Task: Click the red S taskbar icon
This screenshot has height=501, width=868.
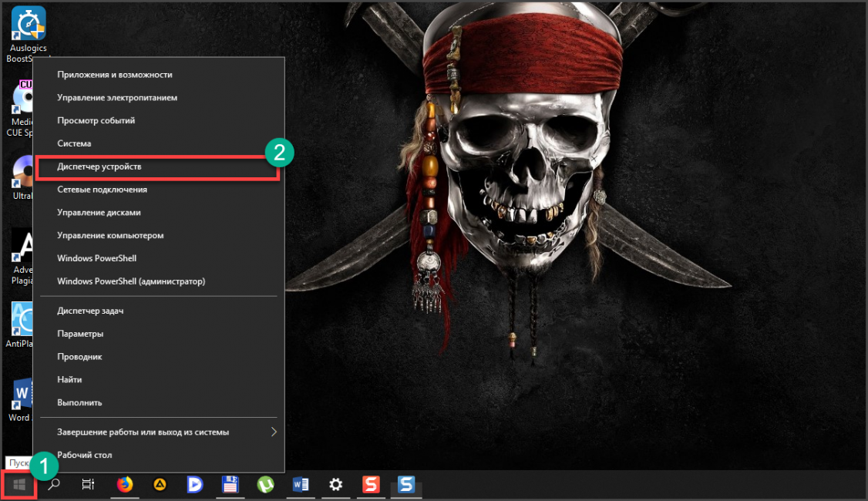Action: 372,485
